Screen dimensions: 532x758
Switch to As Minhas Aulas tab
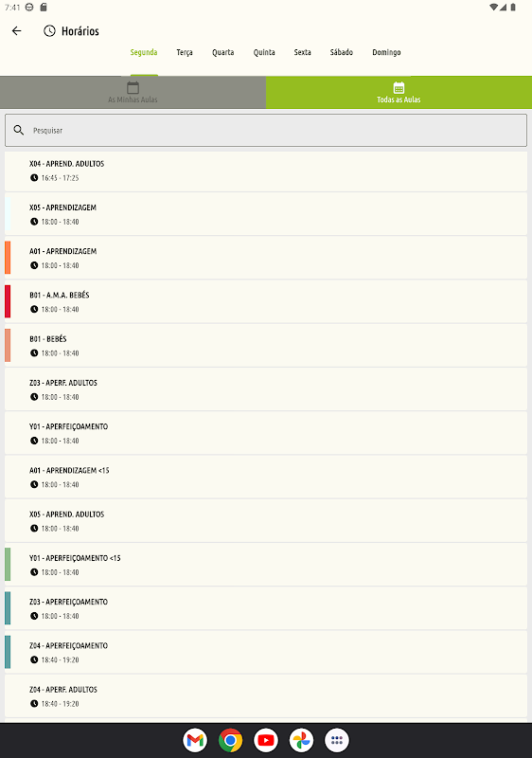click(x=133, y=92)
